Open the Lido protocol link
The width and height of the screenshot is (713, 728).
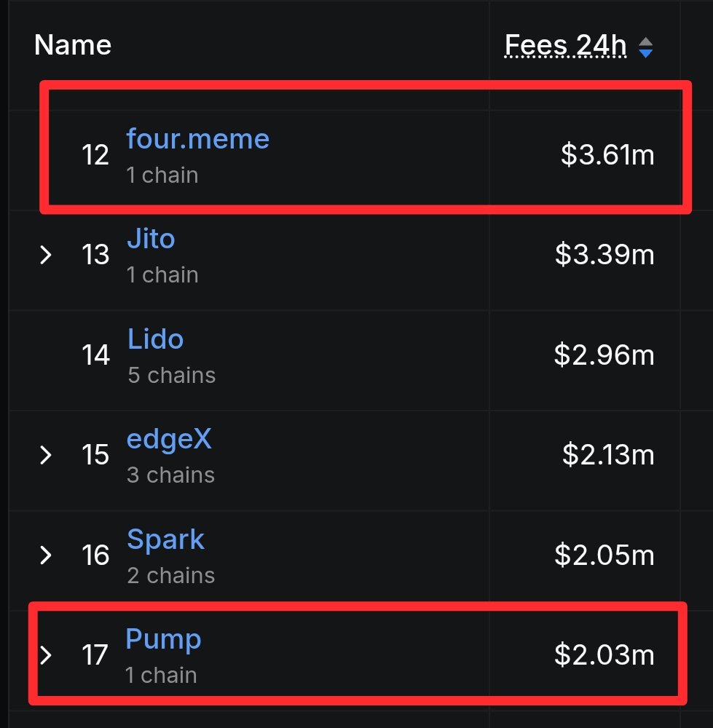155,339
